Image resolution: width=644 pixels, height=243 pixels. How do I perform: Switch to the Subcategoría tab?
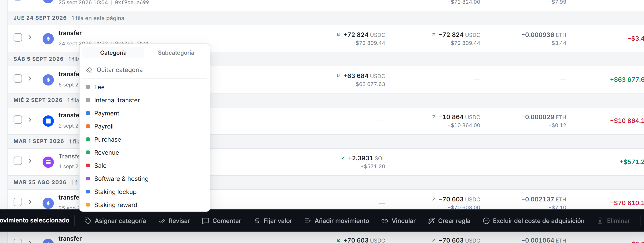coord(176,53)
